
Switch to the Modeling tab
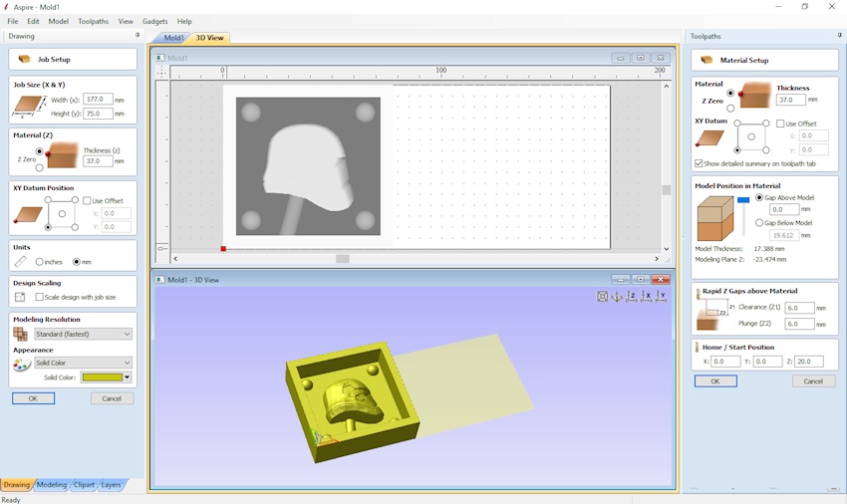click(51, 484)
